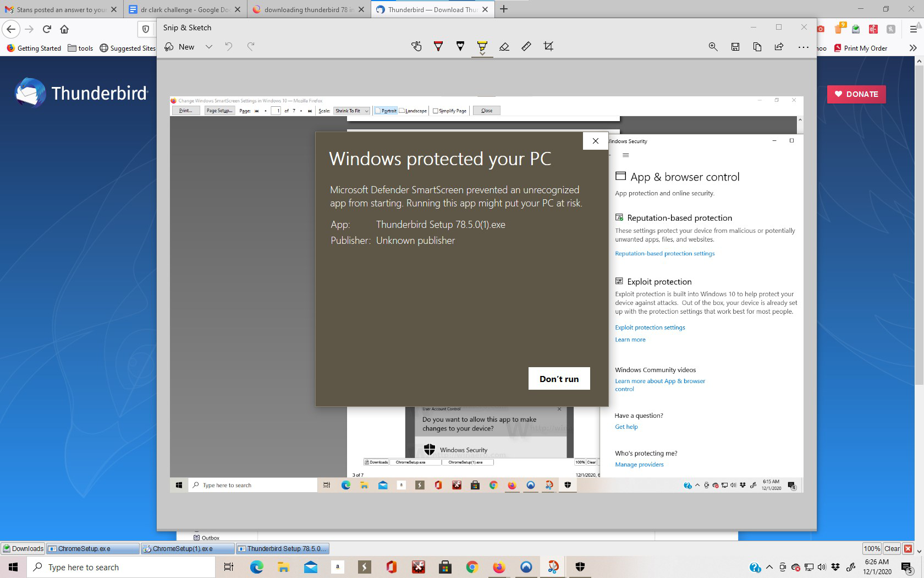Screen dimensions: 924x578
Task: Open the Action Center notifications icon
Action: coord(907,568)
